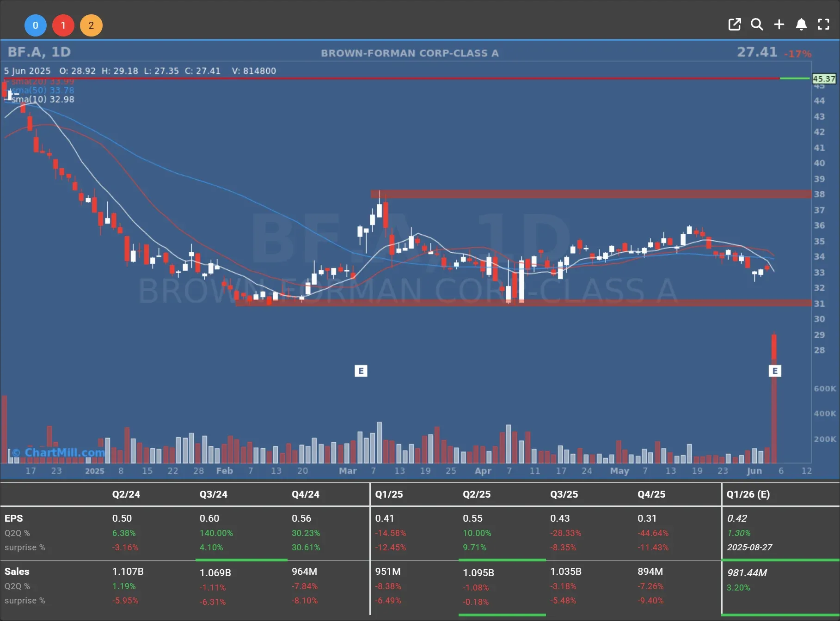Click the 45.37 price level tag
The height and width of the screenshot is (621, 840).
pos(824,79)
